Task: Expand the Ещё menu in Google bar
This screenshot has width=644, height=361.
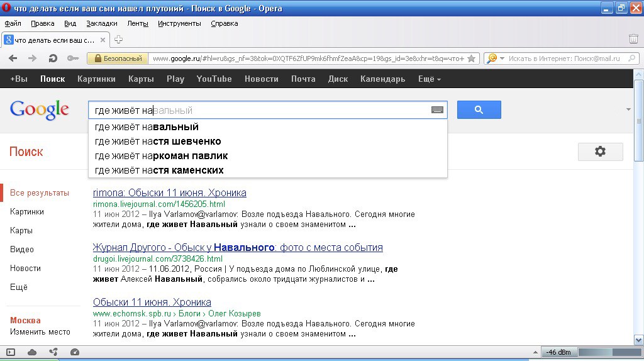Action: 429,79
